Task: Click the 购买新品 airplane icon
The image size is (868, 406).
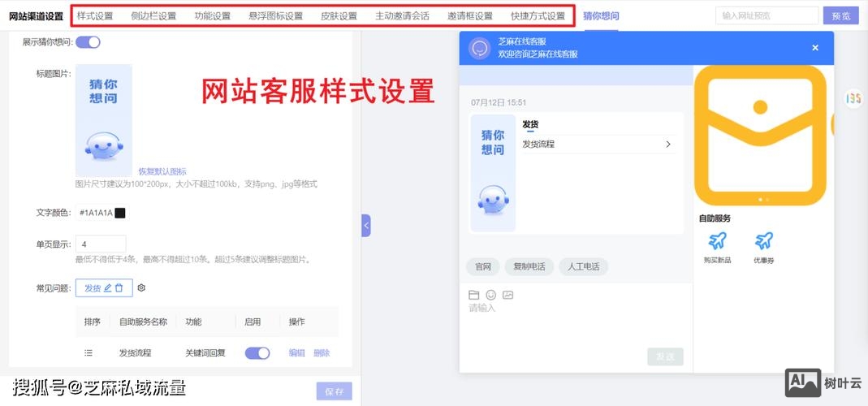Action: coord(718,241)
